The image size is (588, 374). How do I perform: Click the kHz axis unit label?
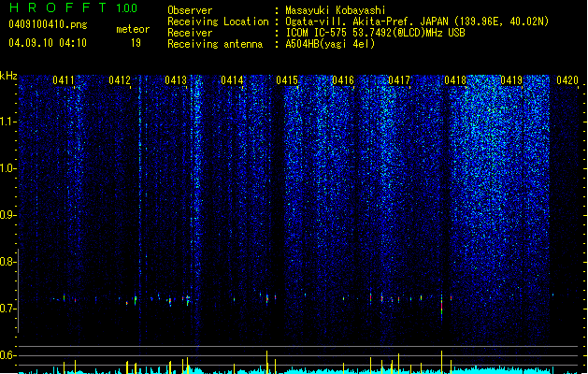8,76
